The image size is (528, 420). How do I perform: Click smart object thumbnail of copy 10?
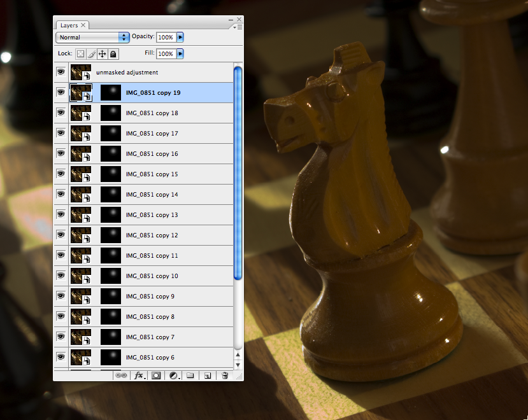coord(81,276)
